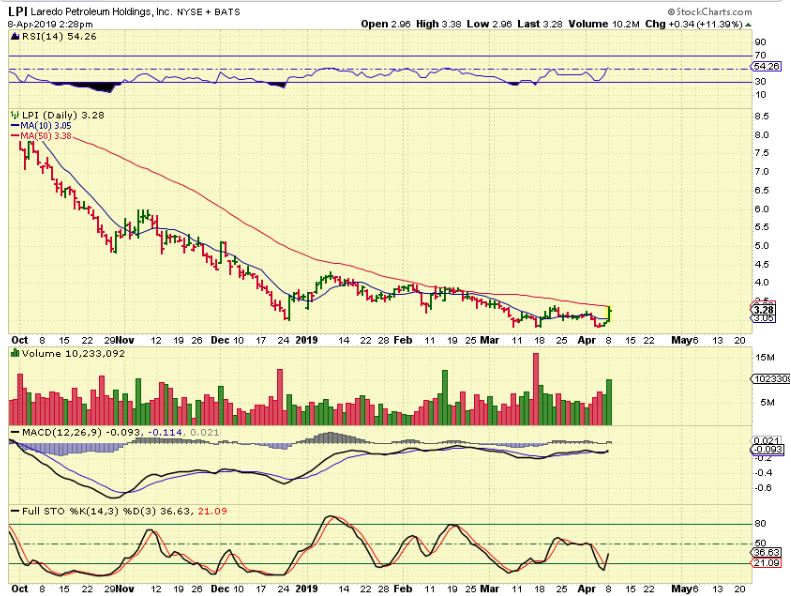This screenshot has width=791, height=596.
Task: Click the MA(10) 3.05 legend label
Action: coord(46,126)
